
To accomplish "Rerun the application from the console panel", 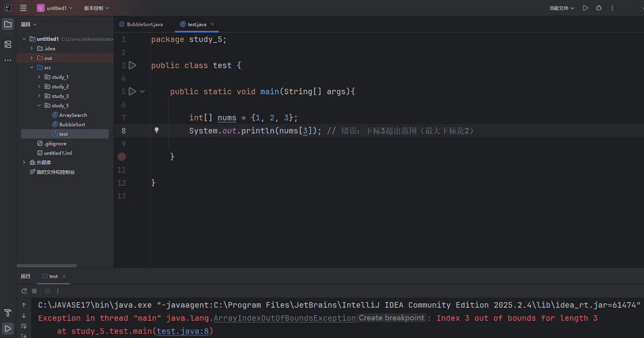I will point(24,291).
